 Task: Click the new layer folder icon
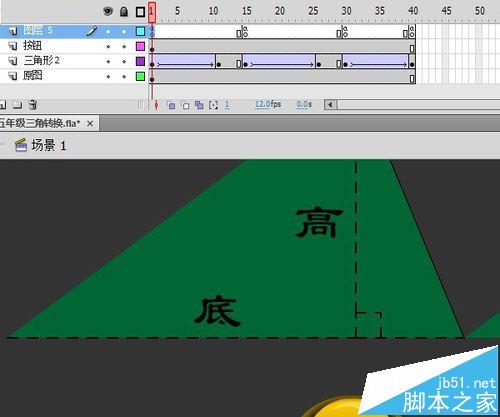(17, 105)
